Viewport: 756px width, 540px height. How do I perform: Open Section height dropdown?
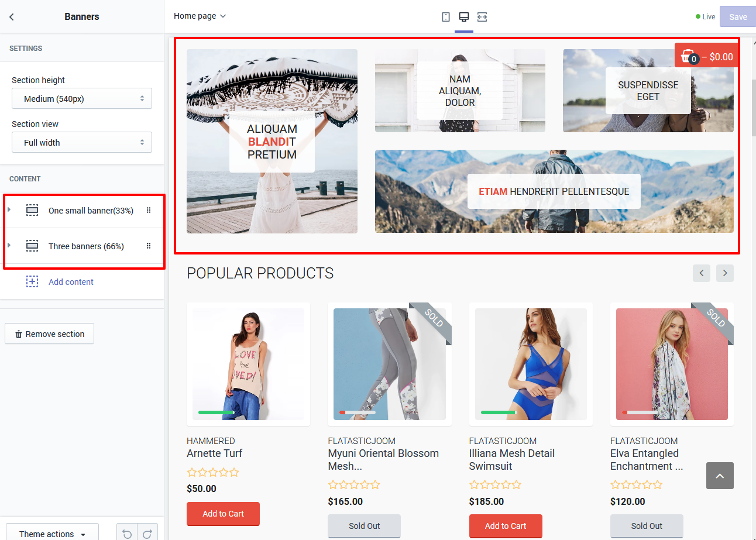pos(82,99)
